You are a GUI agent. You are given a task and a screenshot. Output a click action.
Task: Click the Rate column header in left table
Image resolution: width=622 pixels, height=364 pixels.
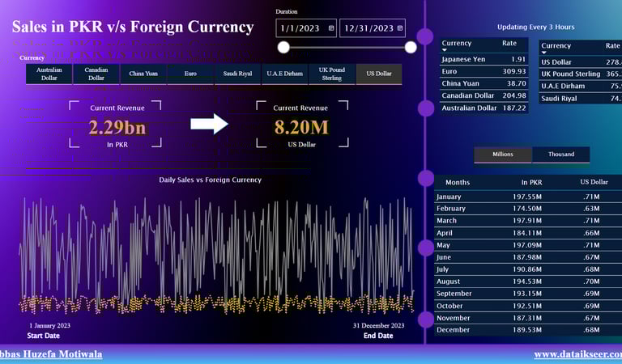[x=509, y=43]
